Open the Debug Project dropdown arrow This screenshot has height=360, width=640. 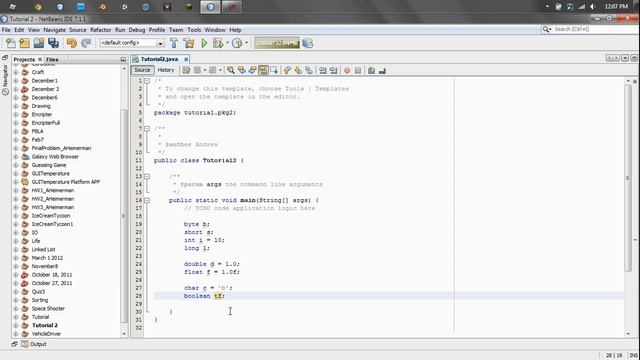(x=227, y=43)
